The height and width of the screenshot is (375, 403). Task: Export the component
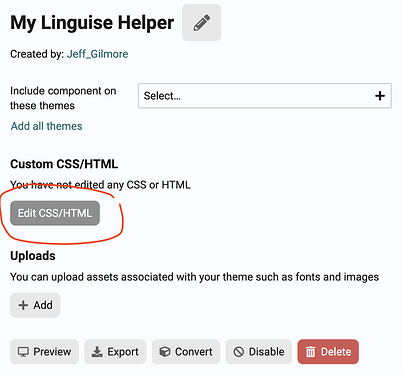click(x=115, y=352)
